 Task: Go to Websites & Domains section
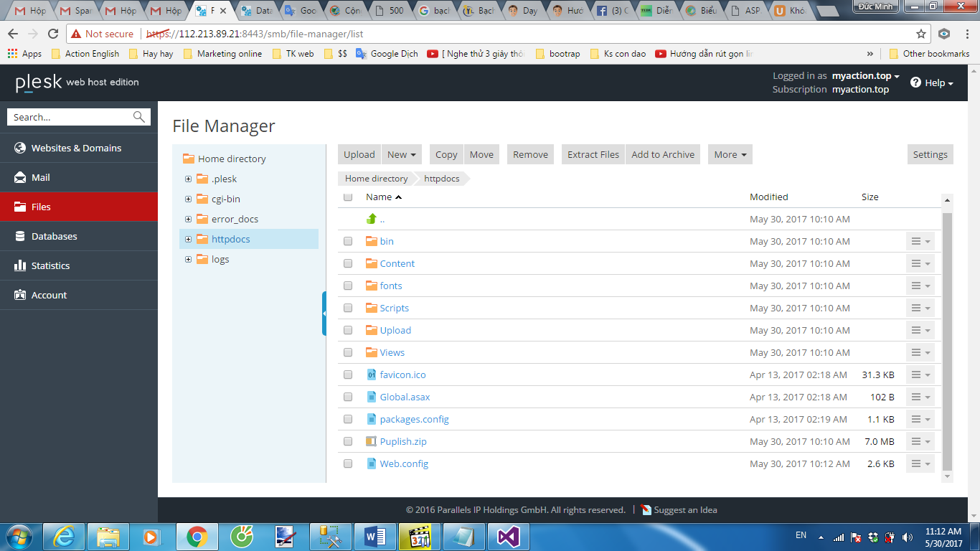[76, 148]
